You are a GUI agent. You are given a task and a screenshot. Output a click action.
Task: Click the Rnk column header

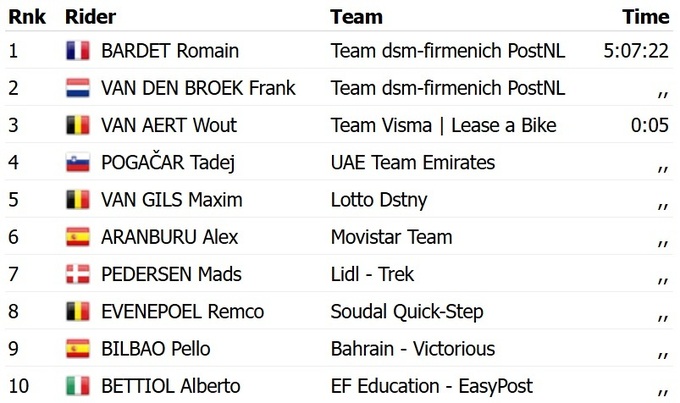(x=25, y=17)
